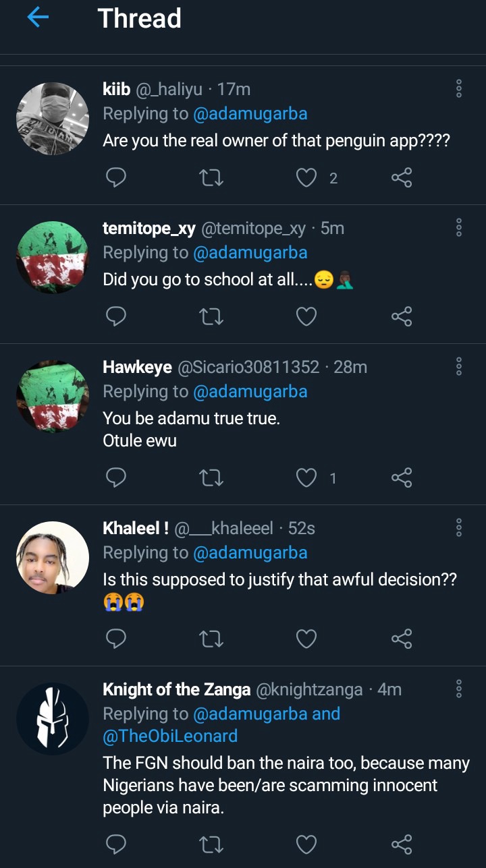Retweet kiib's penguin app tweet

point(212,178)
